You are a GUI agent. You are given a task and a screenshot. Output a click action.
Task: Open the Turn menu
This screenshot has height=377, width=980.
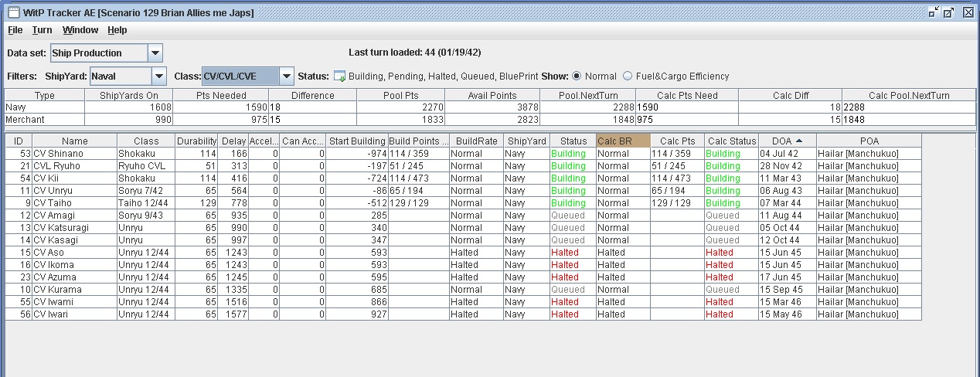coord(43,30)
